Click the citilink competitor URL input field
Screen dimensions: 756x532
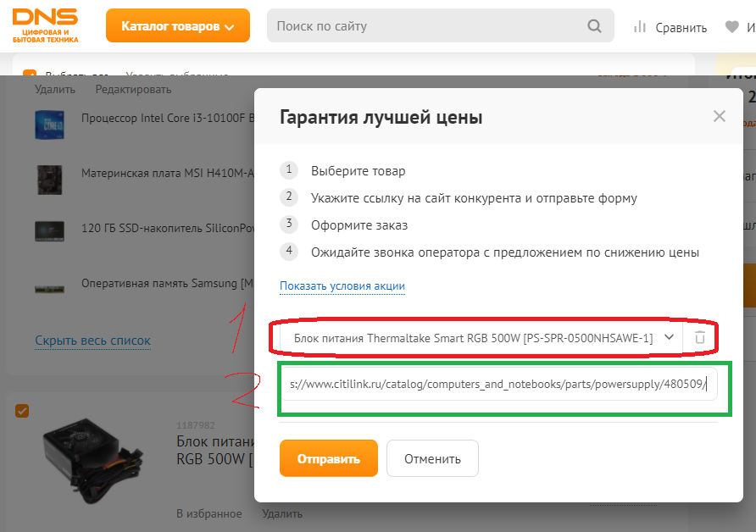click(x=498, y=384)
